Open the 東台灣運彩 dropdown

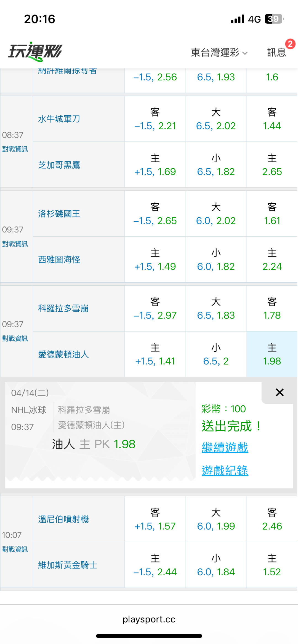click(x=219, y=52)
